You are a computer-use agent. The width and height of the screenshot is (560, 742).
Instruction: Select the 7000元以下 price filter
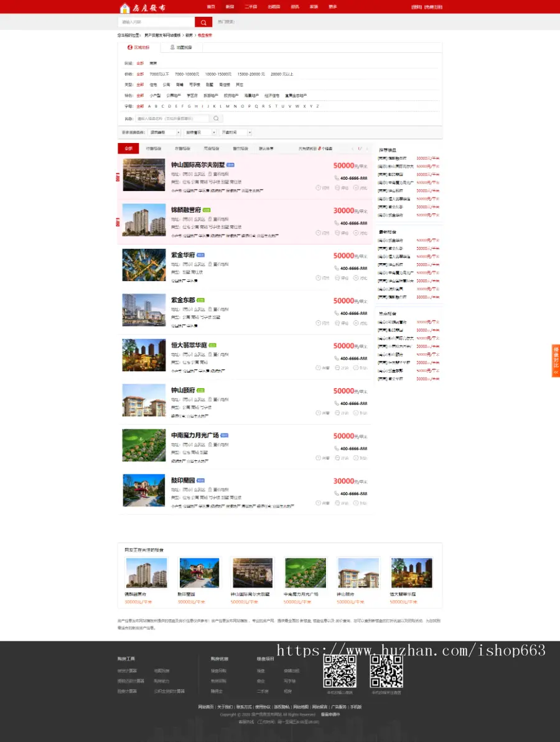159,74
